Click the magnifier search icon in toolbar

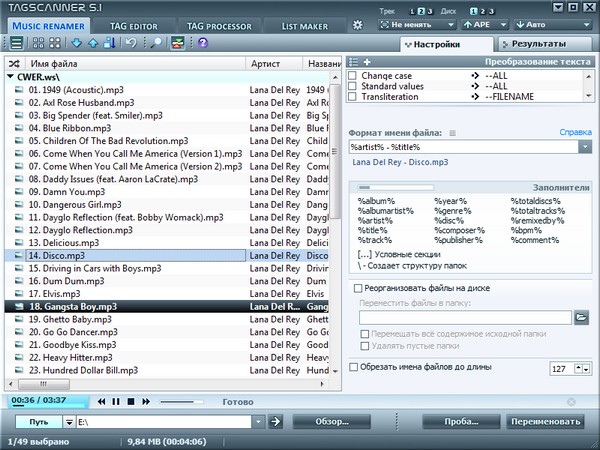pos(157,43)
